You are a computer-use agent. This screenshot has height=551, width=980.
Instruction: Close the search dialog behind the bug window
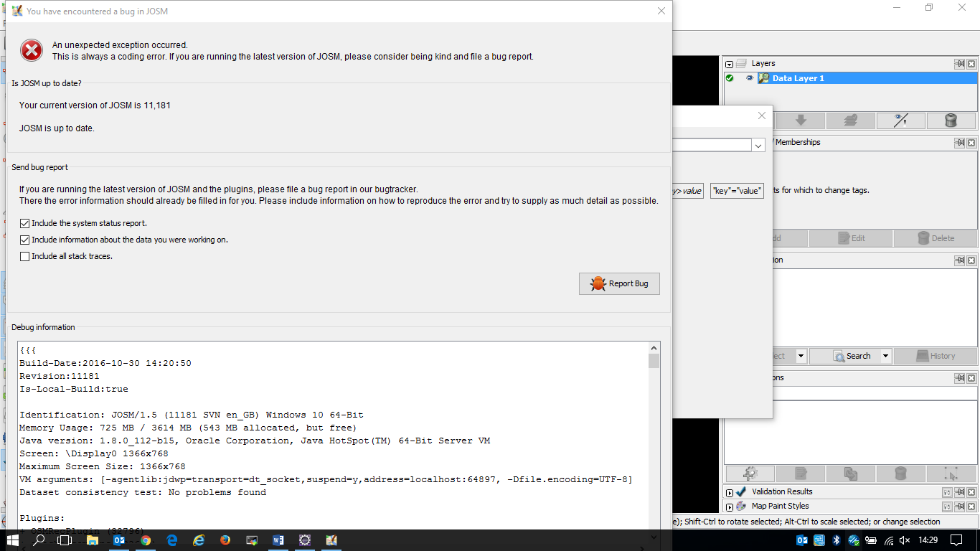[x=762, y=116]
